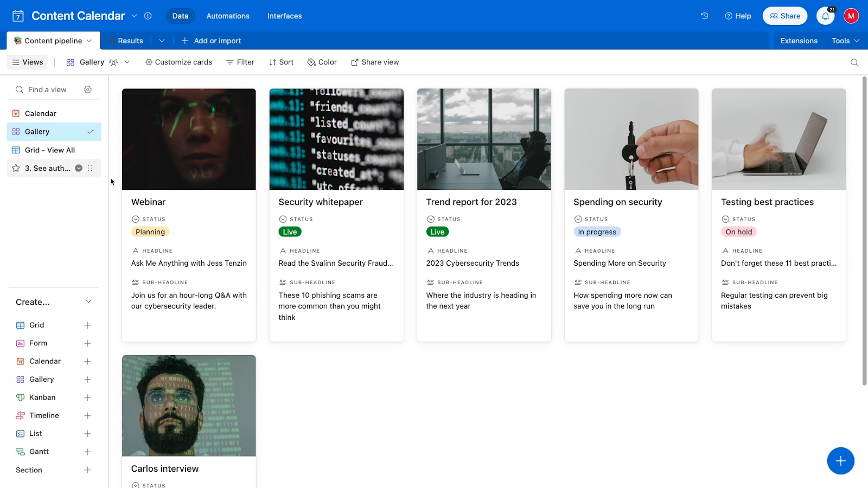
Task: Open the Color toolbar option
Action: [322, 62]
